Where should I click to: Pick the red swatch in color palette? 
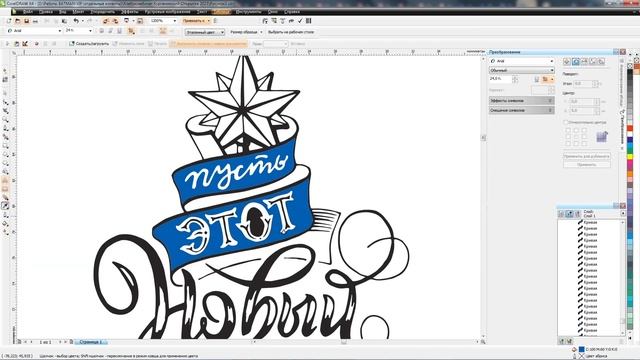pos(630,129)
